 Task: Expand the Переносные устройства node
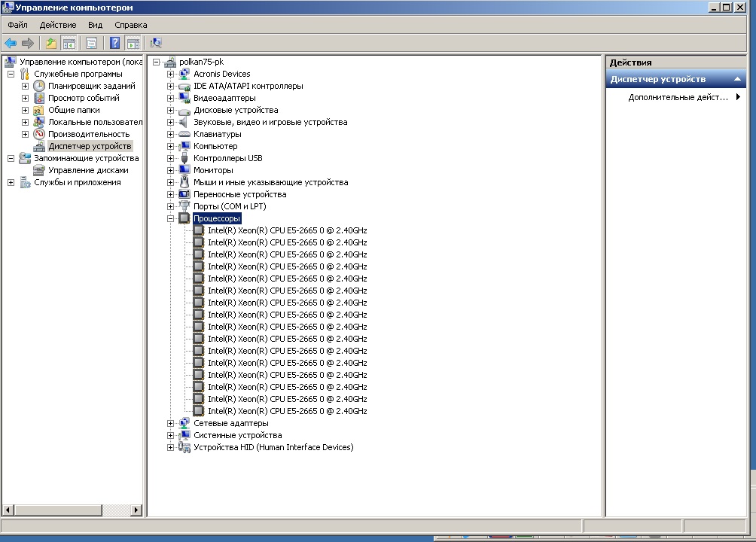tap(170, 195)
